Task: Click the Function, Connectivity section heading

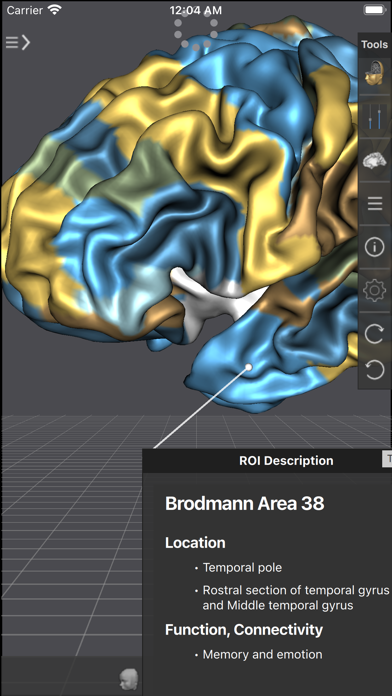Action: (244, 629)
